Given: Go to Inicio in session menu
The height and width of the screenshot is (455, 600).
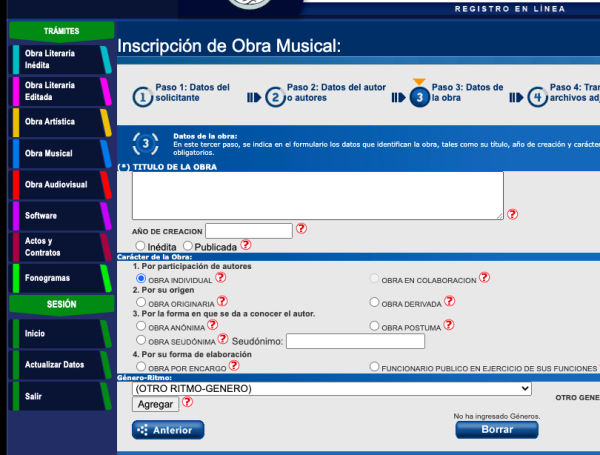Looking at the screenshot, I should [61, 334].
